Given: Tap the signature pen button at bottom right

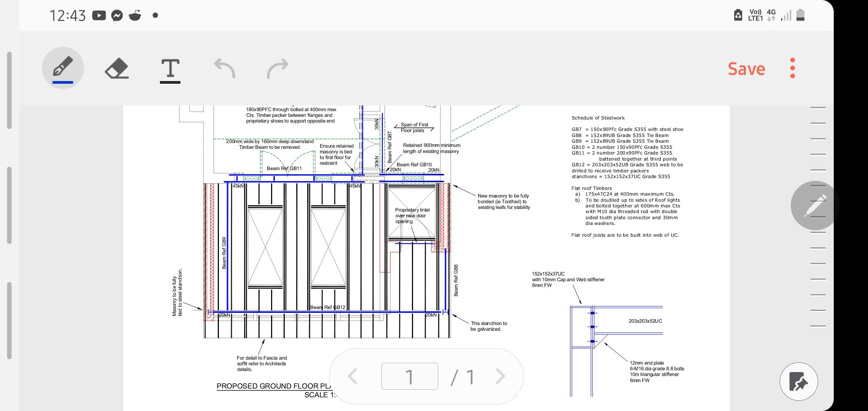Looking at the screenshot, I should pos(799,381).
